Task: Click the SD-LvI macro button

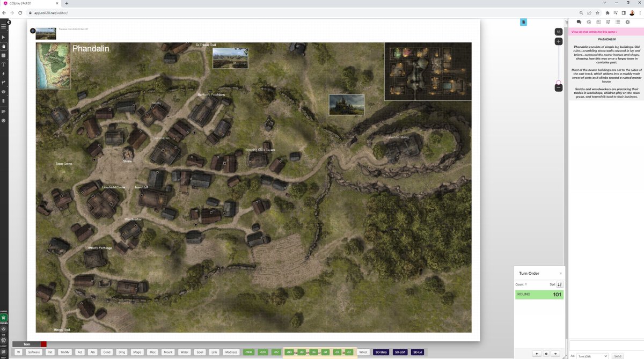Action: pos(418,352)
